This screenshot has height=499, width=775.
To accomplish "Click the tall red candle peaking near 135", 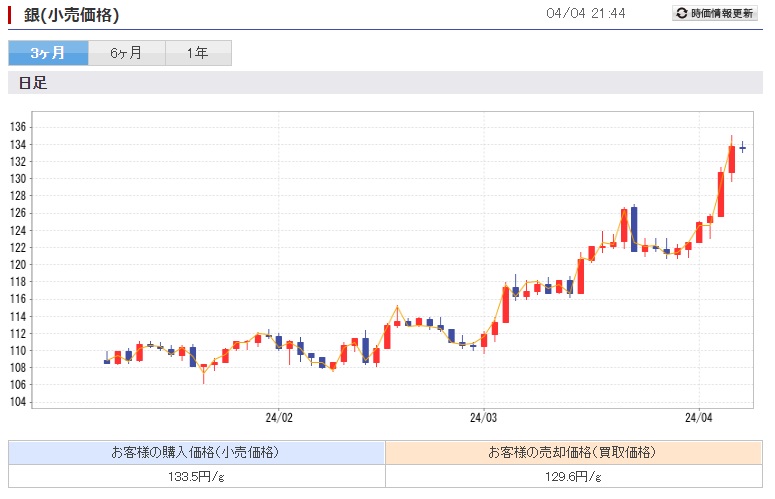I will point(732,159).
